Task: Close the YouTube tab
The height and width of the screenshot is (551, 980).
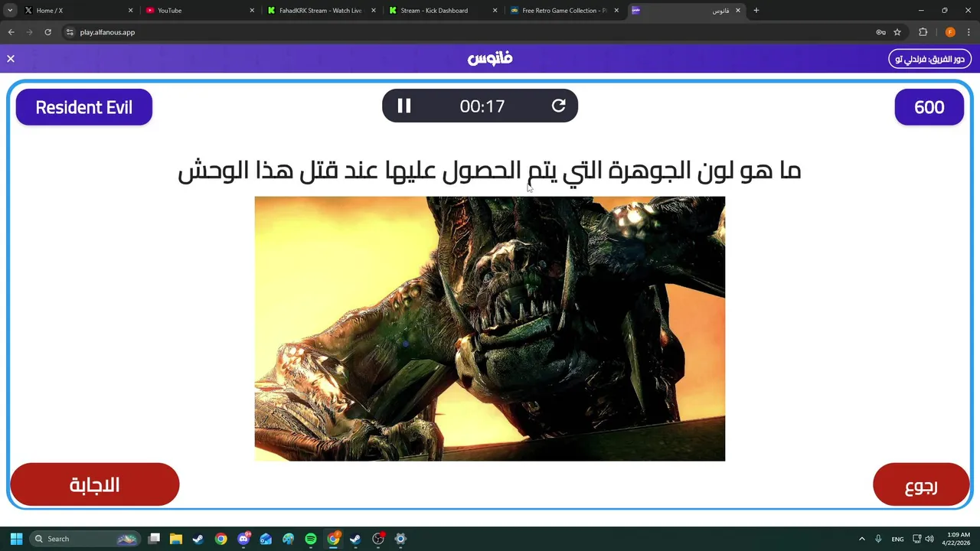Action: tap(252, 11)
